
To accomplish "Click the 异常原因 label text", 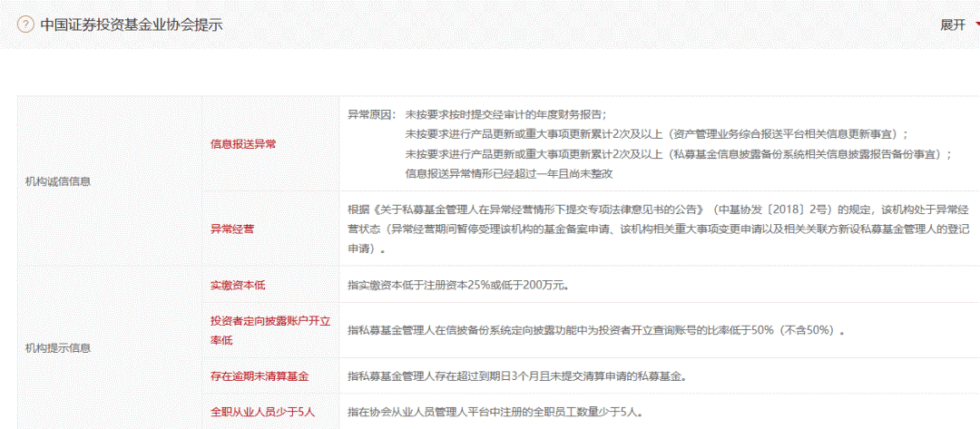I will [x=372, y=115].
